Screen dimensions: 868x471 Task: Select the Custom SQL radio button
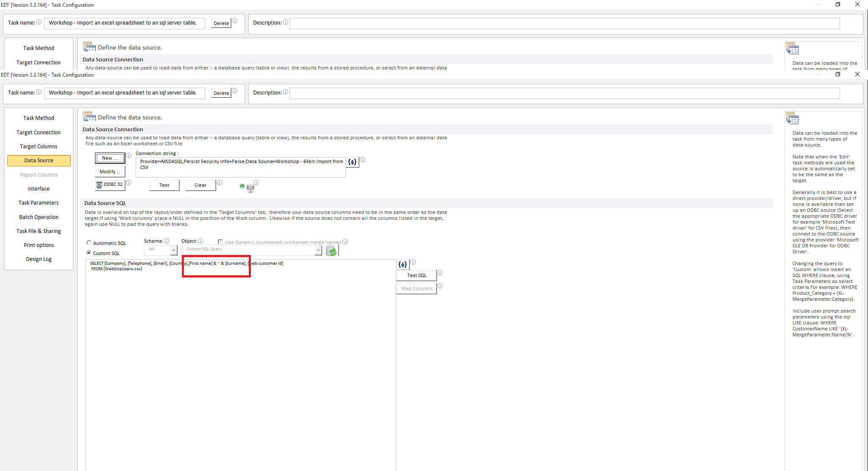click(x=89, y=253)
